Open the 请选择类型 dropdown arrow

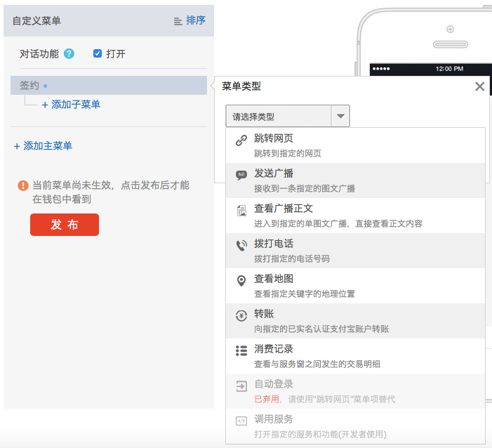[340, 116]
